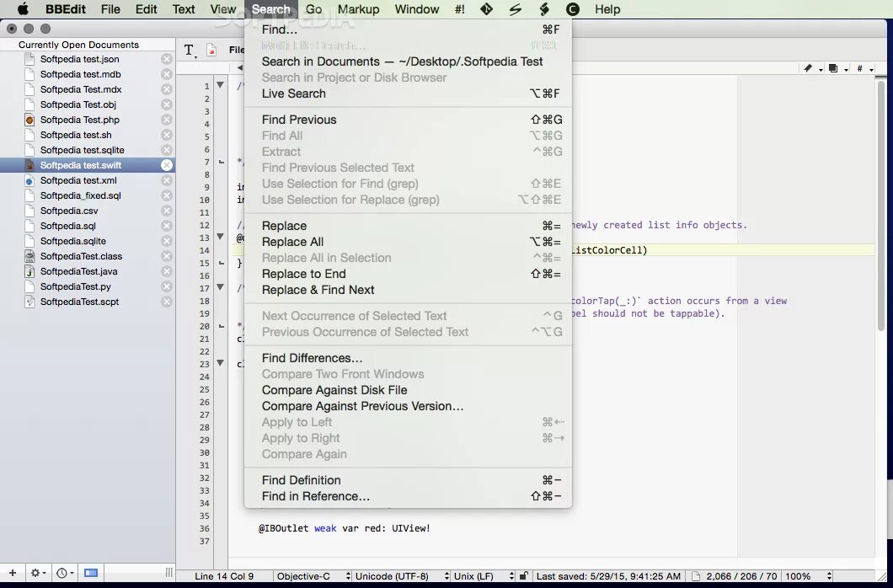Open Softpedia.csv from document list
The height and width of the screenshot is (588, 893).
(x=88, y=211)
